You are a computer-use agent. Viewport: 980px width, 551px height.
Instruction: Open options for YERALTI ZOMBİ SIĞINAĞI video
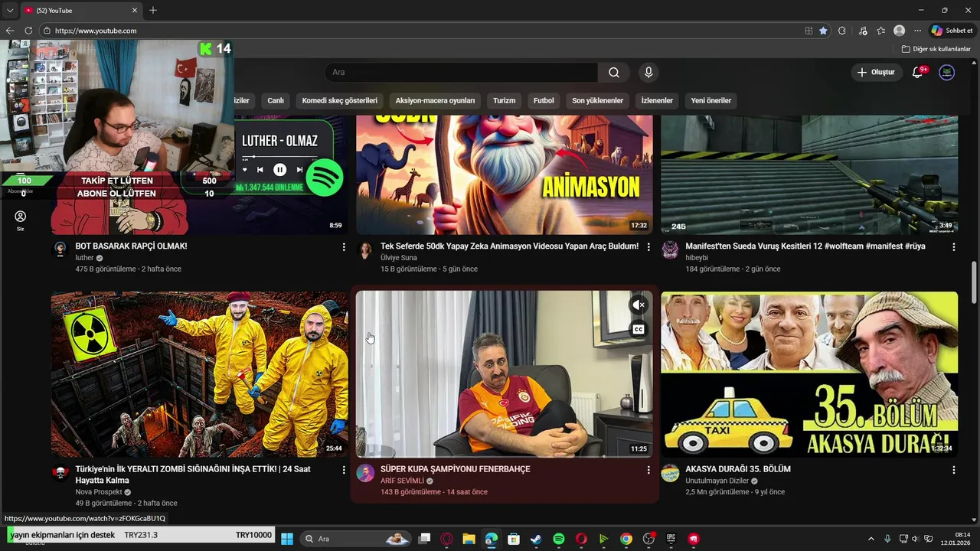pyautogui.click(x=344, y=470)
